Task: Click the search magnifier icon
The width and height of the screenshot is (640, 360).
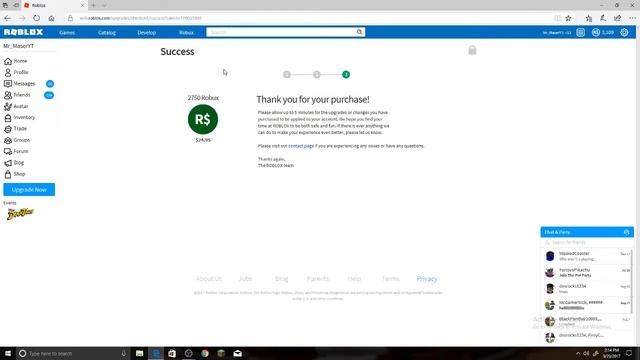Action: click(x=359, y=32)
